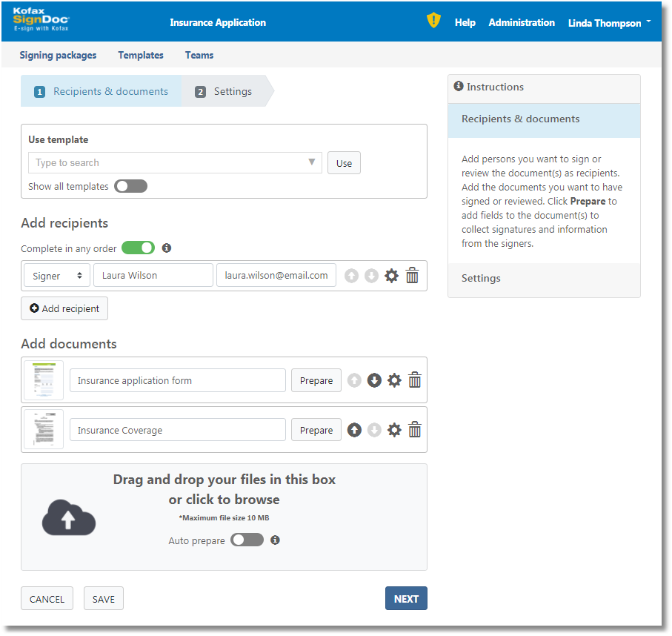Click the cloud upload icon to browse

68,517
